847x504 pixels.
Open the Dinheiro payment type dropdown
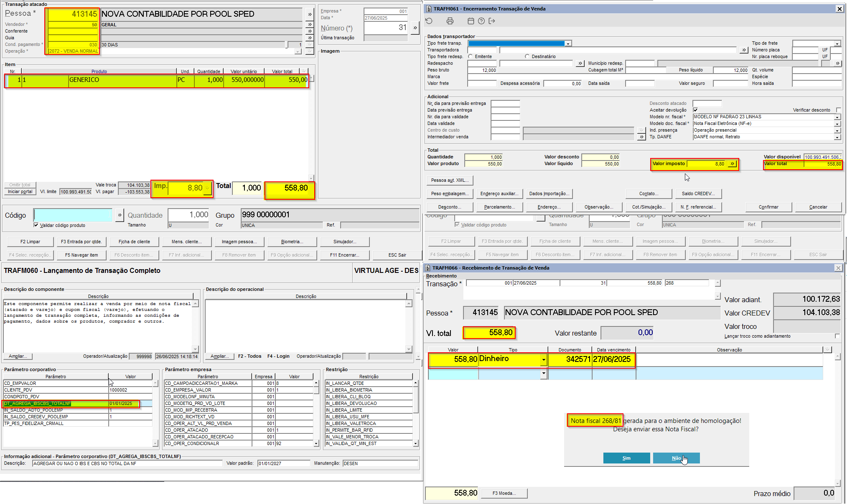click(x=543, y=359)
